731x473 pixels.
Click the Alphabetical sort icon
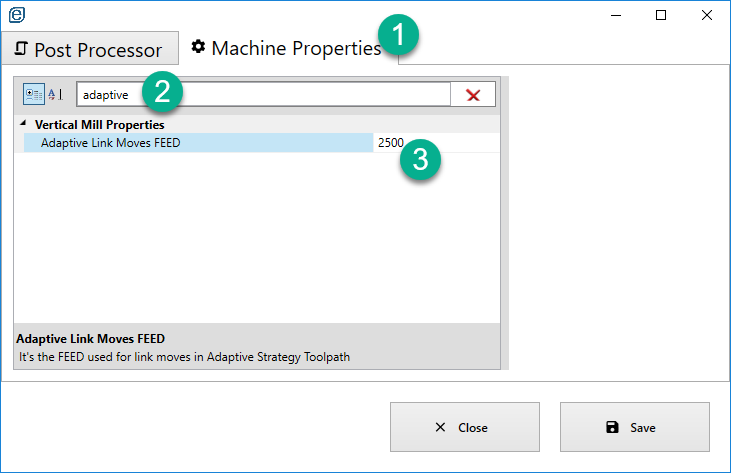[55, 94]
